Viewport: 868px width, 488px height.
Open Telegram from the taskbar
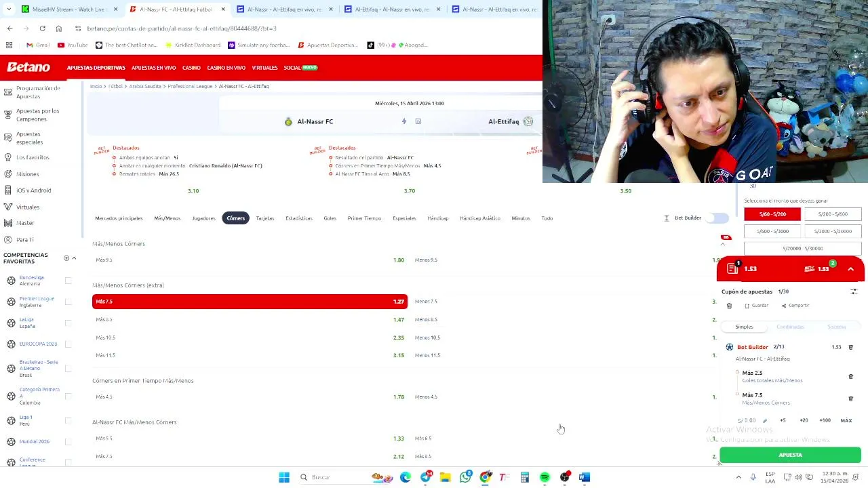[x=425, y=477]
